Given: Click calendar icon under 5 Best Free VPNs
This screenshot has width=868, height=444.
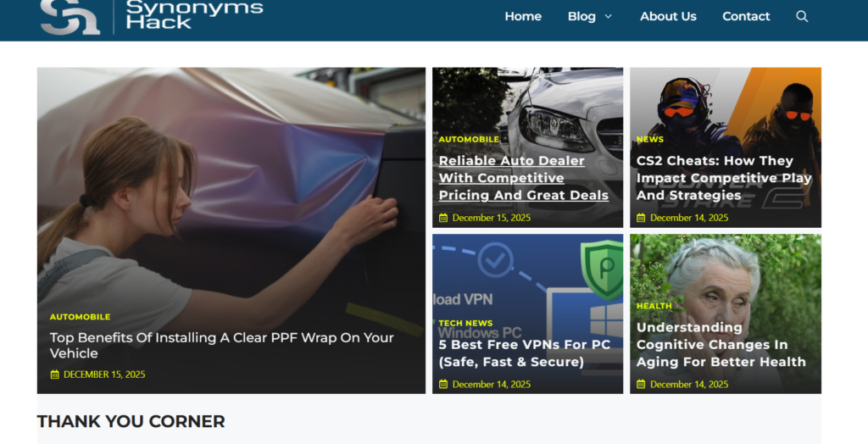Looking at the screenshot, I should click(x=443, y=384).
